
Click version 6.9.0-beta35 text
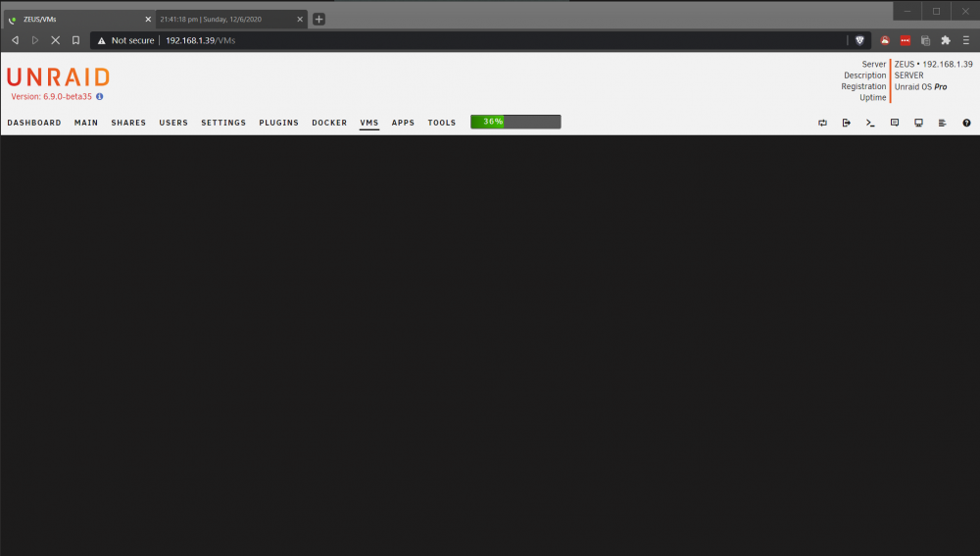pos(51,96)
